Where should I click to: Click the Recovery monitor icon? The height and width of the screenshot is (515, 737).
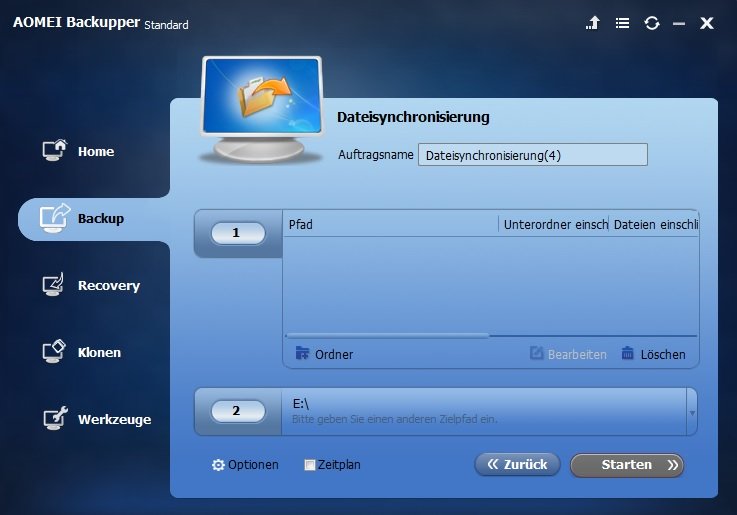click(x=54, y=284)
